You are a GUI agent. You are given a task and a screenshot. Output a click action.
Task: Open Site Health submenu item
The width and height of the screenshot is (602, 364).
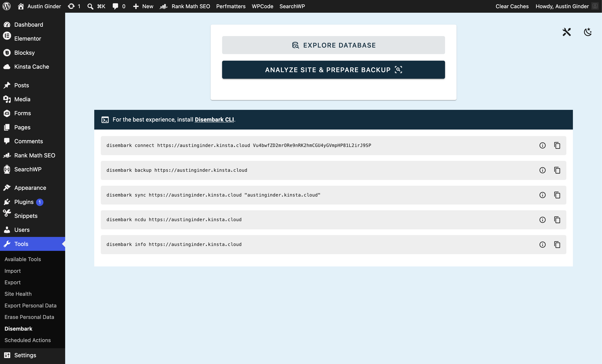(x=18, y=294)
